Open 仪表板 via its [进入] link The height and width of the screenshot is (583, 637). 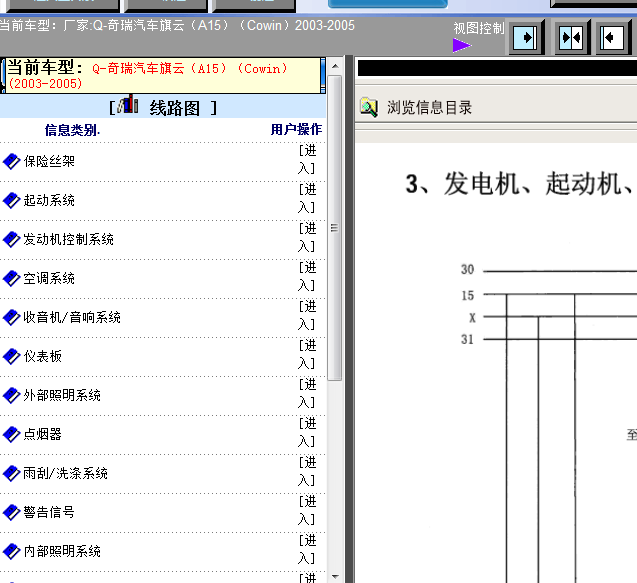click(307, 354)
